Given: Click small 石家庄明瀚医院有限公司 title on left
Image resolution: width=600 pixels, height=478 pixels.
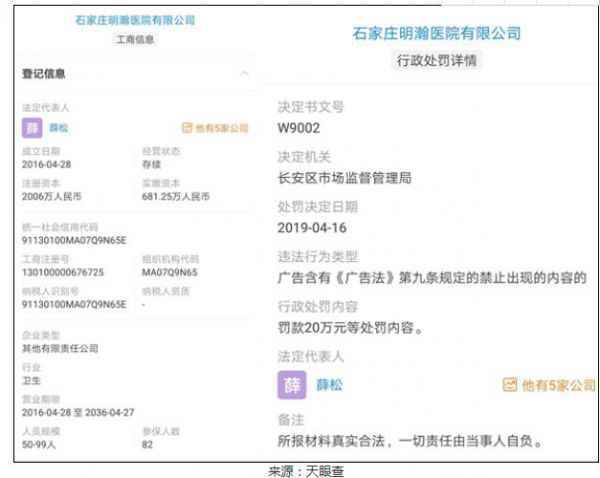Looking at the screenshot, I should (135, 20).
